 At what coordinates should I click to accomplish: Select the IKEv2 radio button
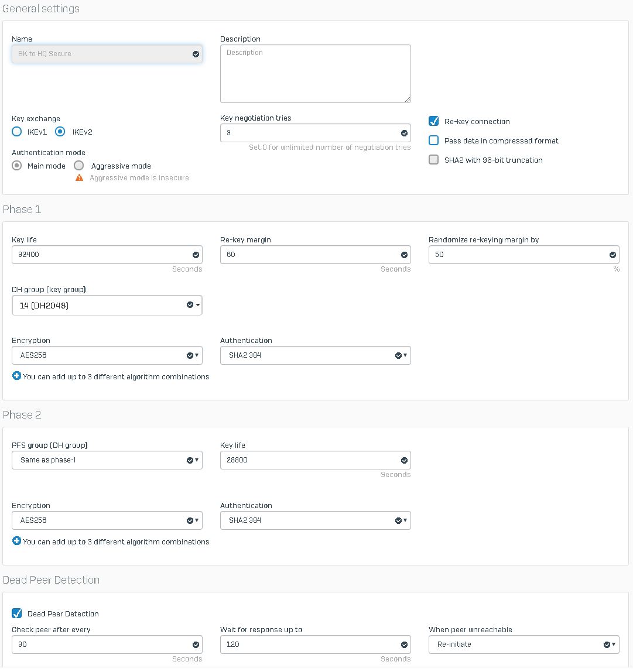tap(60, 132)
